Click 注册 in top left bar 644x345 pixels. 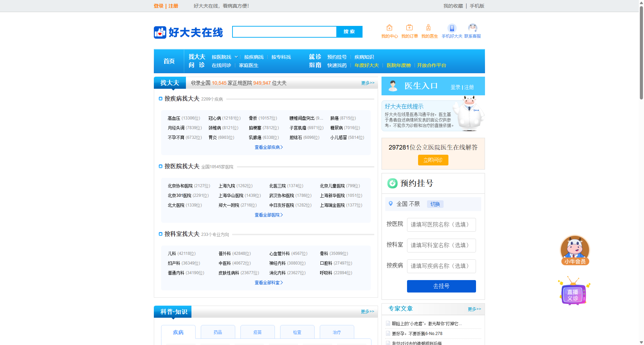[x=174, y=6]
